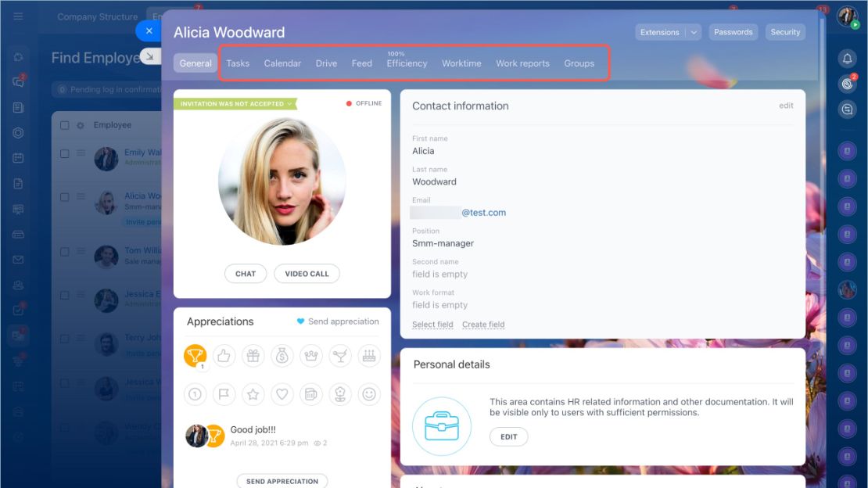Image resolution: width=868 pixels, height=488 pixels.
Task: Tick the Emily employee row checkbox
Action: click(65, 153)
